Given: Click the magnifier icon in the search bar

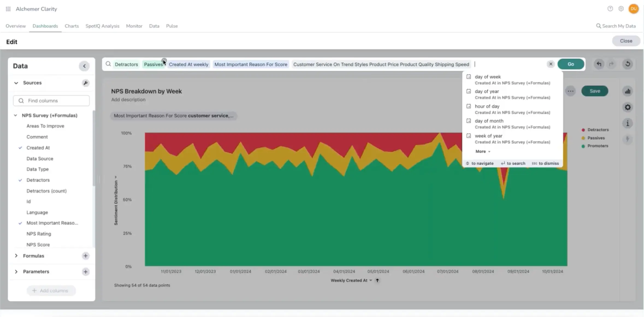Looking at the screenshot, I should (x=108, y=64).
